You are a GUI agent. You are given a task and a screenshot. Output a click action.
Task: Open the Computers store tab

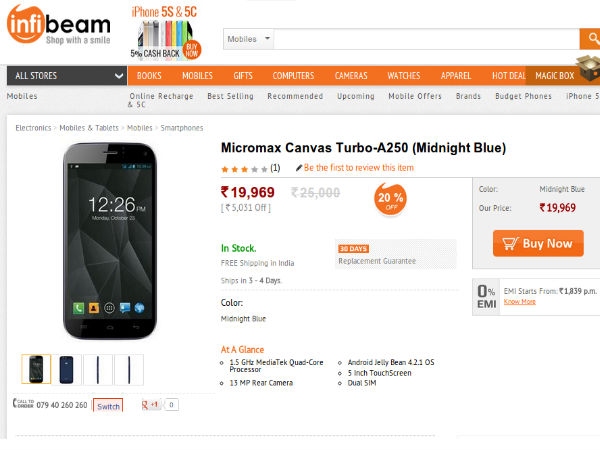pyautogui.click(x=293, y=76)
